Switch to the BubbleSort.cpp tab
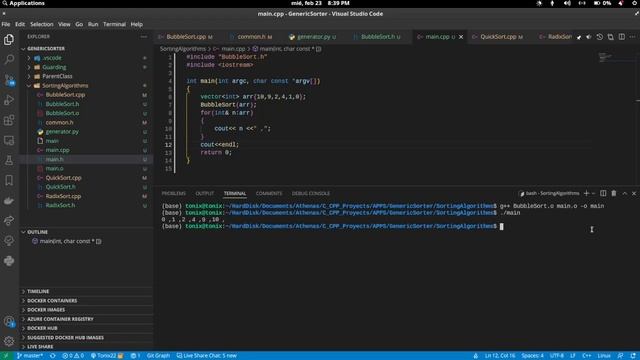Image resolution: width=640 pixels, height=360 pixels. [x=186, y=37]
